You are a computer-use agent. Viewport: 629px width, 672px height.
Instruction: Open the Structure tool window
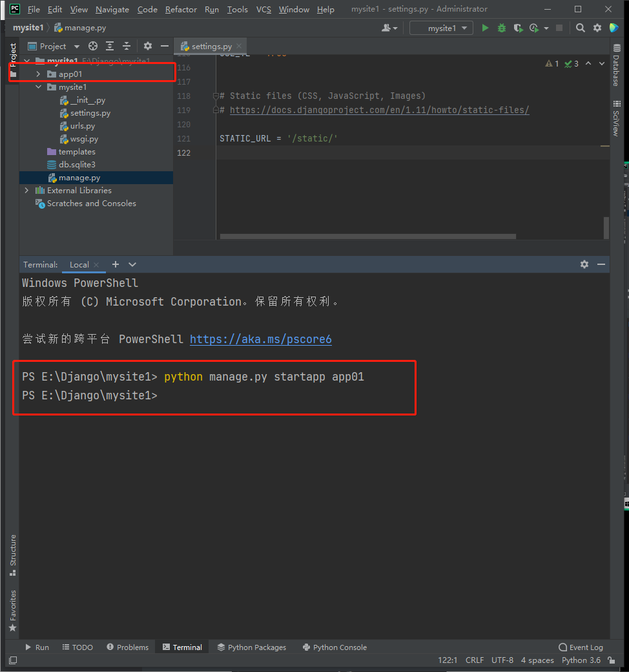pos(13,555)
